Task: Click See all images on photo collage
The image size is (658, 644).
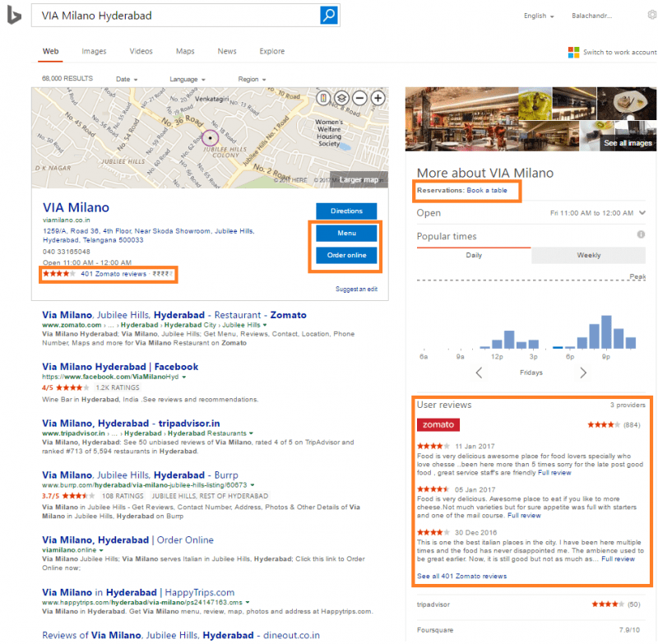Action: (628, 143)
